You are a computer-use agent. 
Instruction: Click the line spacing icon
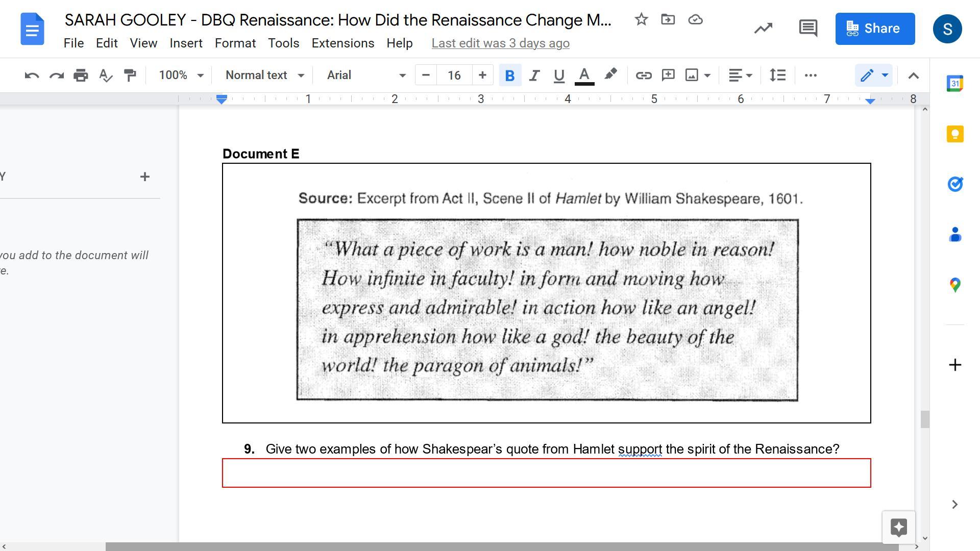point(777,76)
